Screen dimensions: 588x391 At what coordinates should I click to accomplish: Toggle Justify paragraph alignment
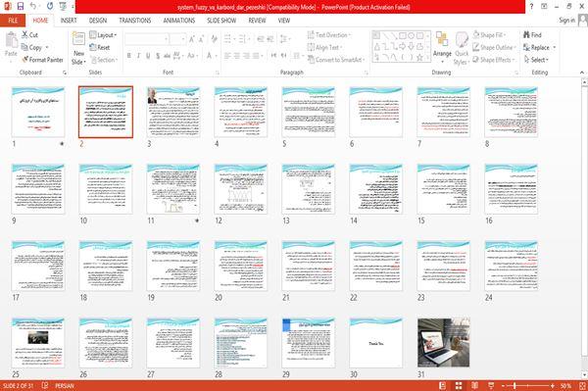256,56
